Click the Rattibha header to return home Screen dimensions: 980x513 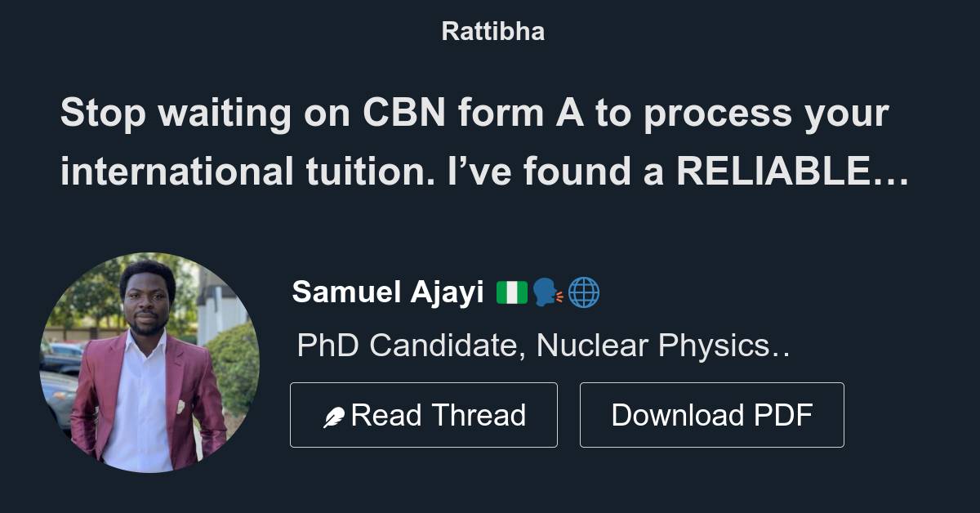490,31
